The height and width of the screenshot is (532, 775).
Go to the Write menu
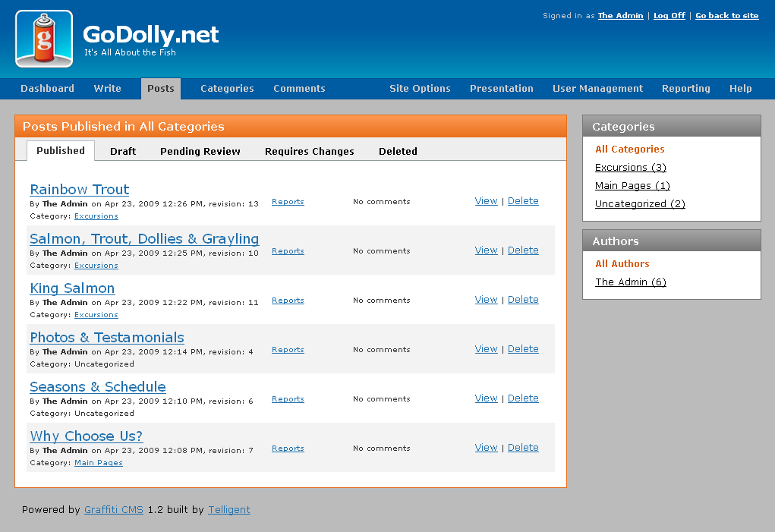coord(107,89)
